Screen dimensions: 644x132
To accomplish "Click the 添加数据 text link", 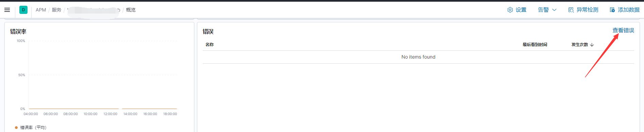I will [x=629, y=10].
